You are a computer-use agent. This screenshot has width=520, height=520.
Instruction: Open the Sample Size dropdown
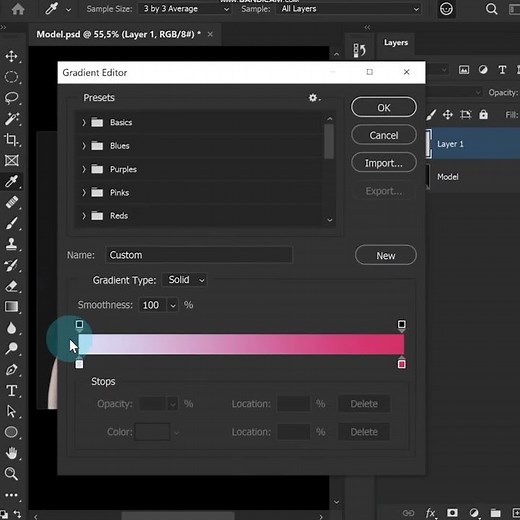pos(185,9)
